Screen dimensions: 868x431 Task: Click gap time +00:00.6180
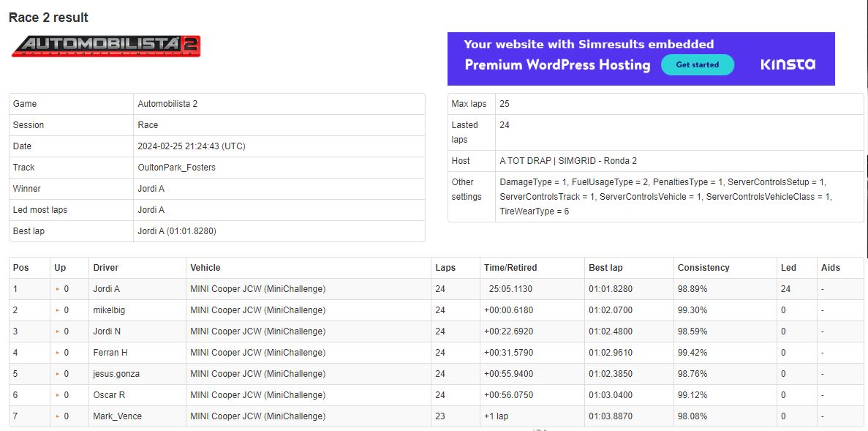click(509, 310)
